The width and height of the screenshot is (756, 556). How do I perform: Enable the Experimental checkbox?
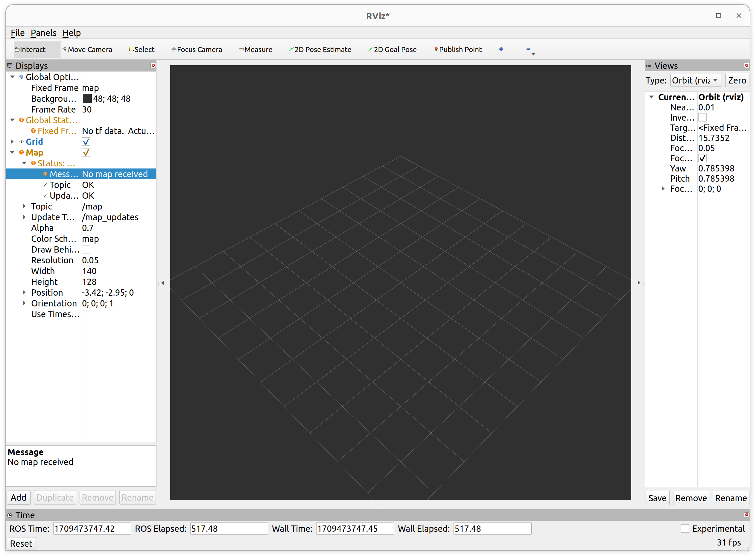(x=684, y=528)
